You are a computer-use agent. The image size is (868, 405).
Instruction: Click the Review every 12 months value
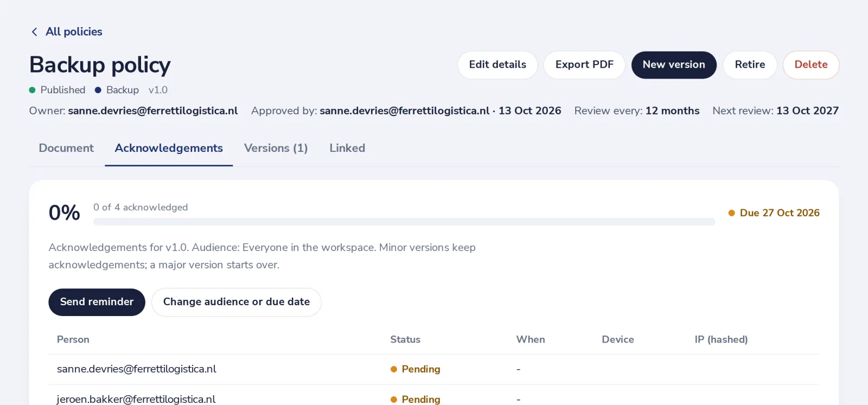click(x=672, y=111)
